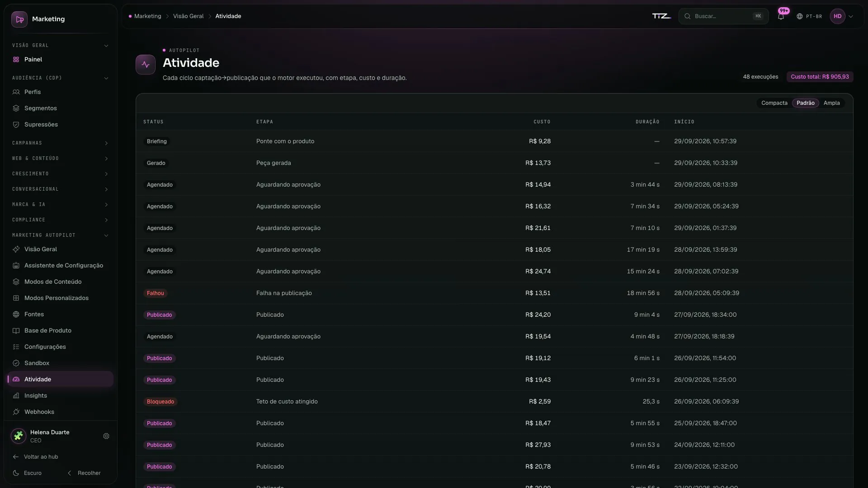The height and width of the screenshot is (488, 868).
Task: Switch table density to Compacta
Action: point(774,103)
